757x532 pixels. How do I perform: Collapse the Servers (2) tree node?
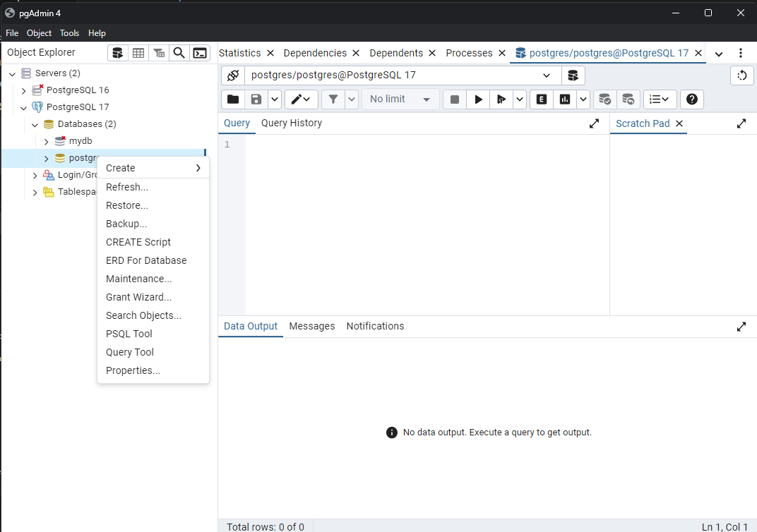point(13,74)
